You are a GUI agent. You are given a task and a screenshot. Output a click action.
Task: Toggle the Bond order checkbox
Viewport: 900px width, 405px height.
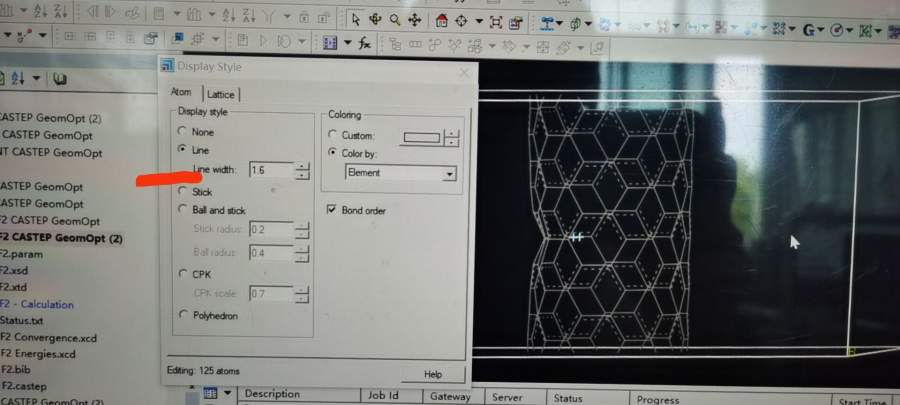tap(331, 210)
